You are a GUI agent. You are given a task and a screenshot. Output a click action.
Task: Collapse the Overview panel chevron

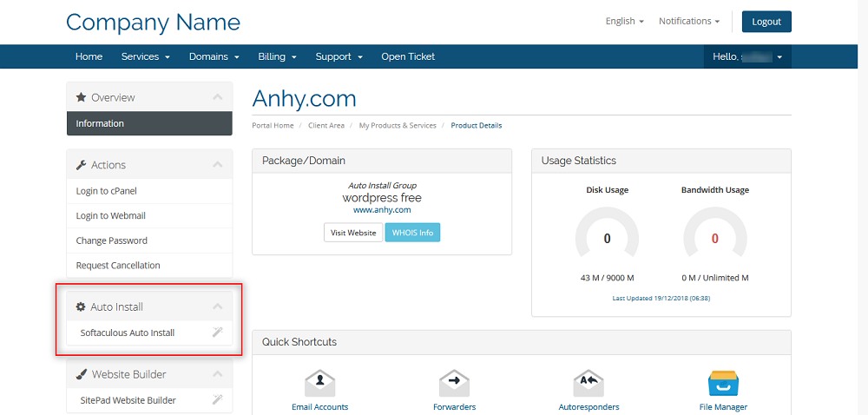click(218, 97)
